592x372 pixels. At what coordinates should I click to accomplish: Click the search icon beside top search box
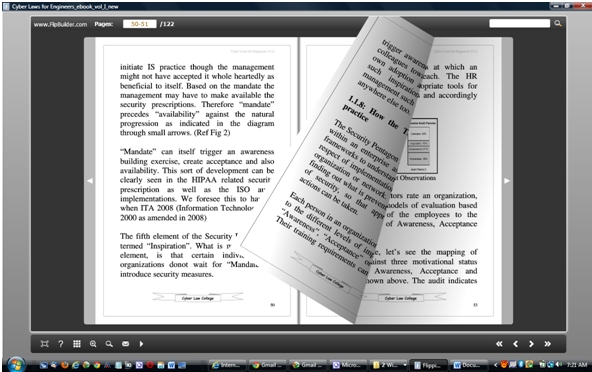pyautogui.click(x=558, y=23)
